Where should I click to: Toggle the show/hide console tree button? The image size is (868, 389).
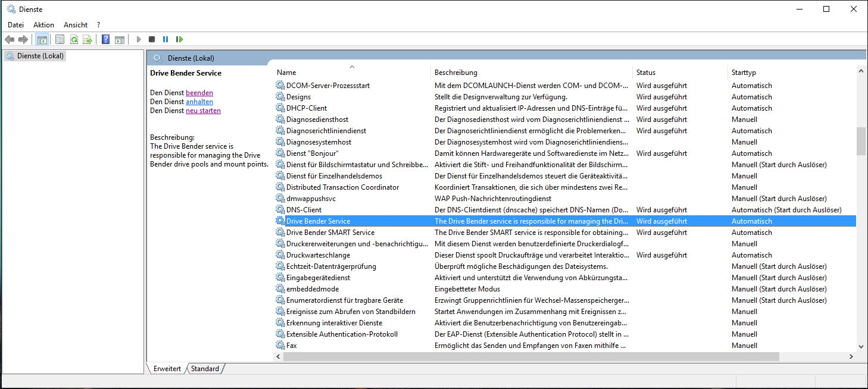[42, 39]
